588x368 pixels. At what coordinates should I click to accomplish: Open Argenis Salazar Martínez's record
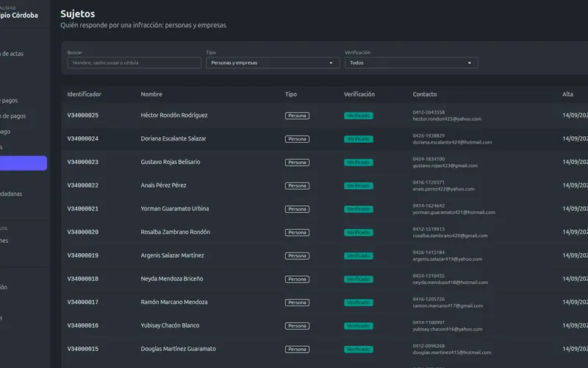172,255
